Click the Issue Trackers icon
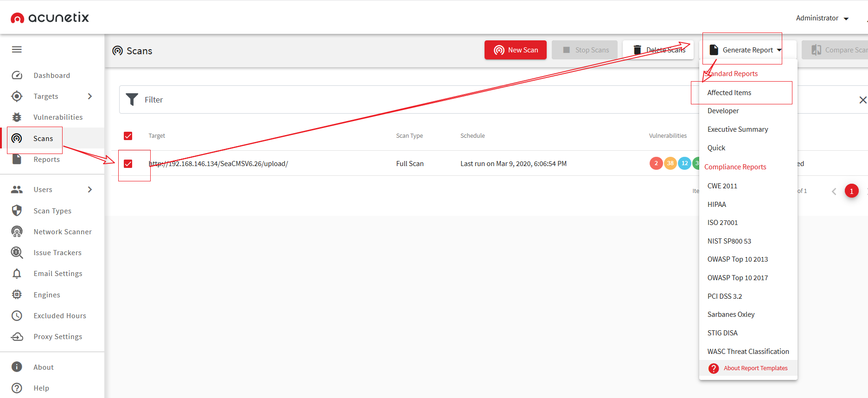The height and width of the screenshot is (398, 868). pyautogui.click(x=17, y=252)
